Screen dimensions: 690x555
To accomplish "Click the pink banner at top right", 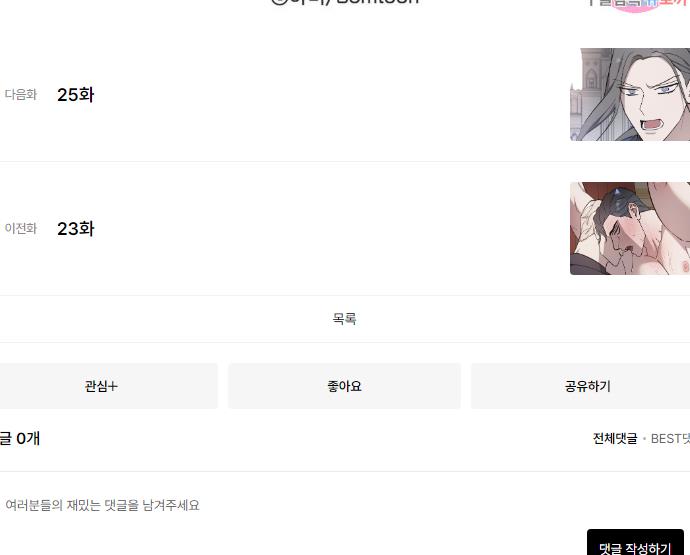I will (x=638, y=4).
